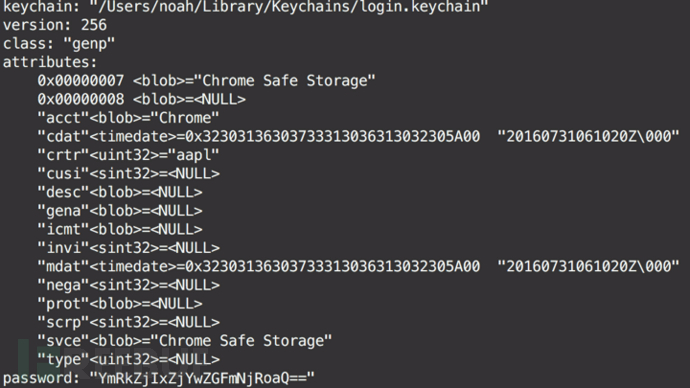Click the keychain path login.keychain line
Image resolution: width=690 pixels, height=388 pixels.
(246, 7)
